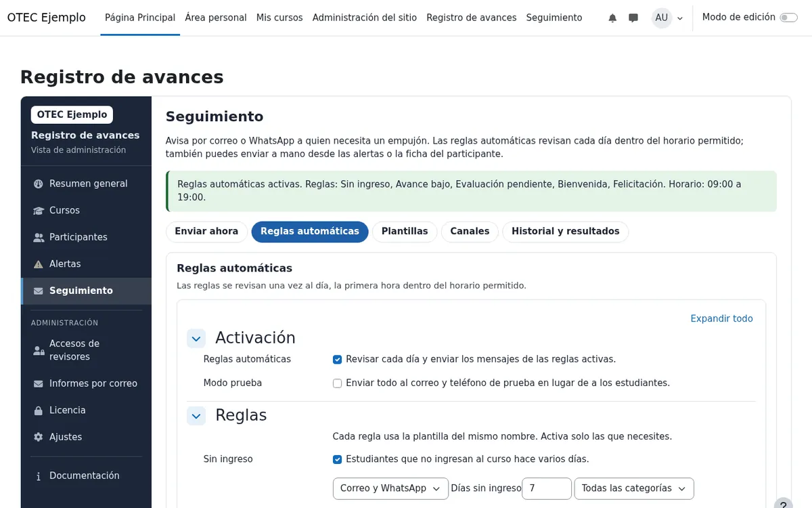Click the Participantes people icon
The width and height of the screenshot is (812, 508).
pyautogui.click(x=39, y=237)
